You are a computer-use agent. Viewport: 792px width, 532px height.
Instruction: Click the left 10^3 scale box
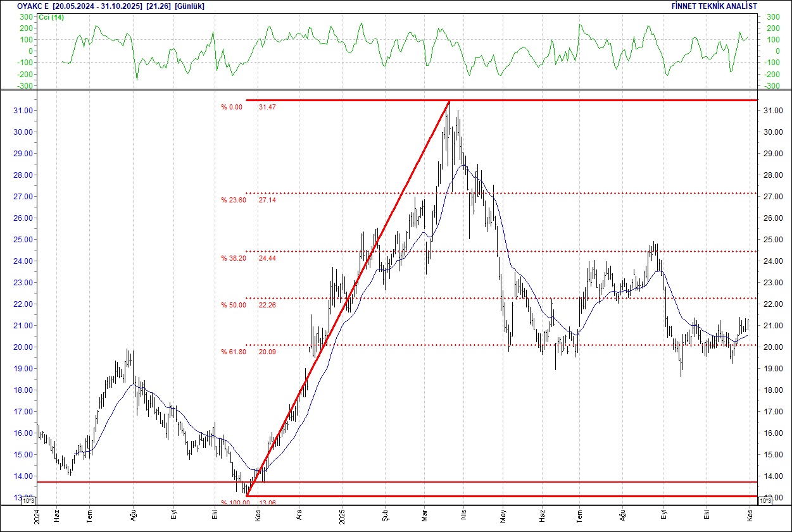[x=30, y=500]
